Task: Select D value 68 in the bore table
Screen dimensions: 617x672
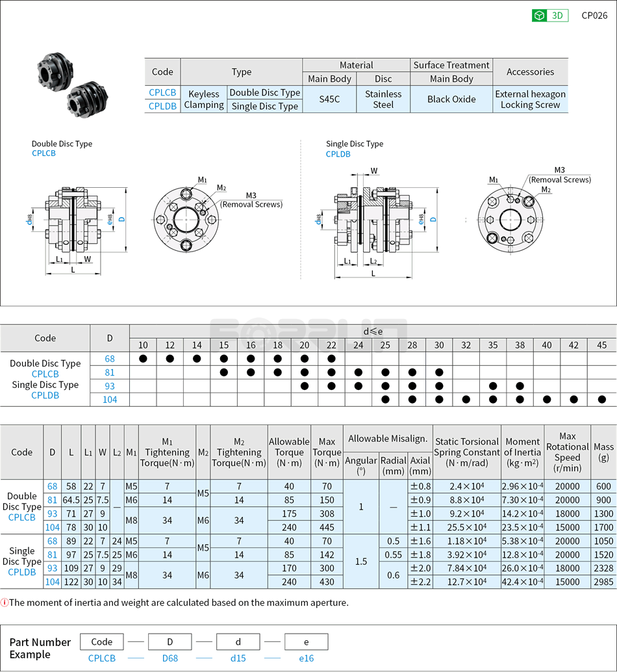Action: 110,359
